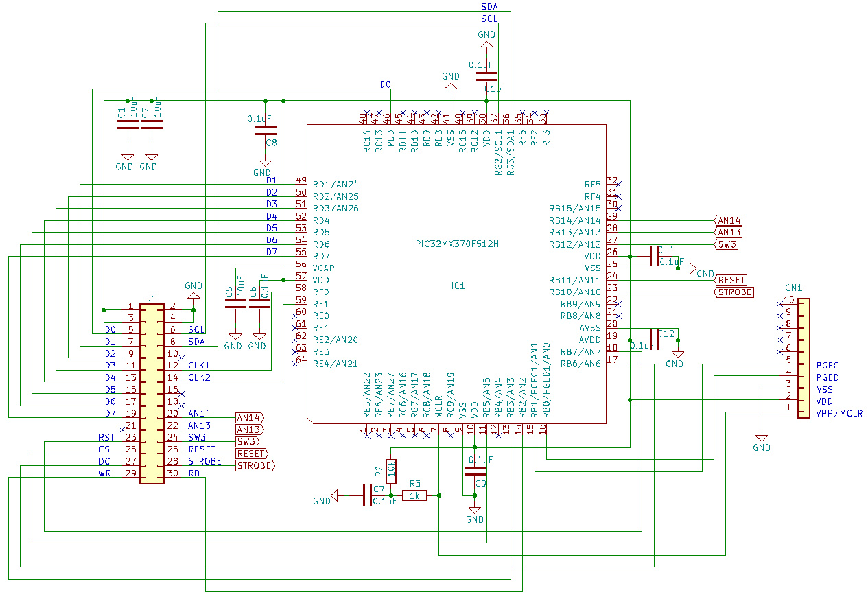This screenshot has height=597, width=868.
Task: Select resistor R2 10k
Action: (390, 470)
